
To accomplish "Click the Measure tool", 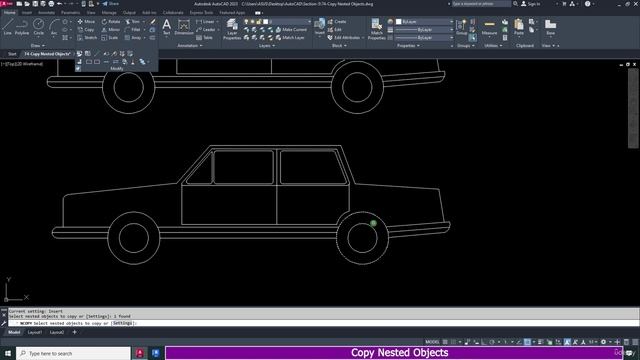I will [x=489, y=27].
